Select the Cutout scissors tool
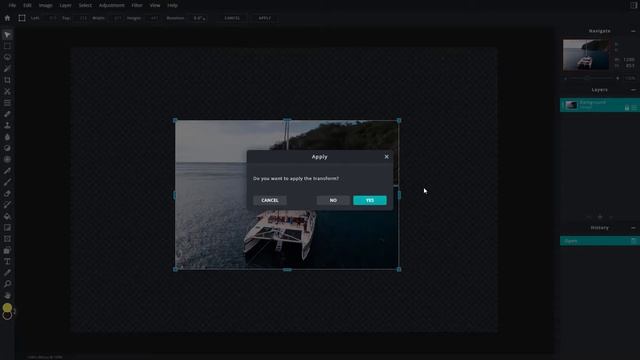Viewport: 640px width, 360px height. tap(7, 91)
